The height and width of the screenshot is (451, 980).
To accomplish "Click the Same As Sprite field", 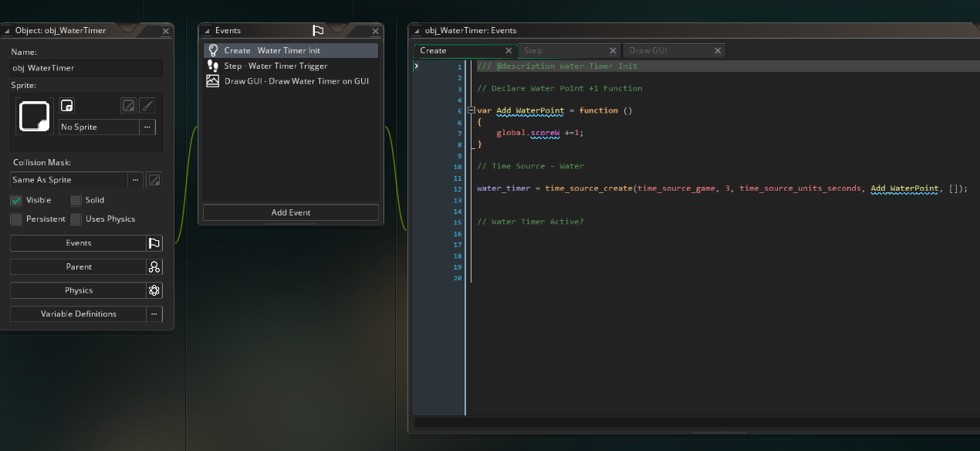I will [x=69, y=180].
